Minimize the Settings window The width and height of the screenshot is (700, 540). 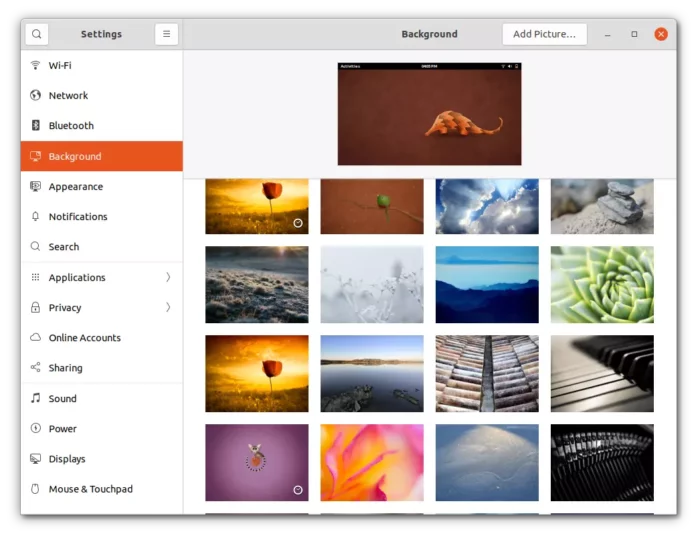click(608, 34)
